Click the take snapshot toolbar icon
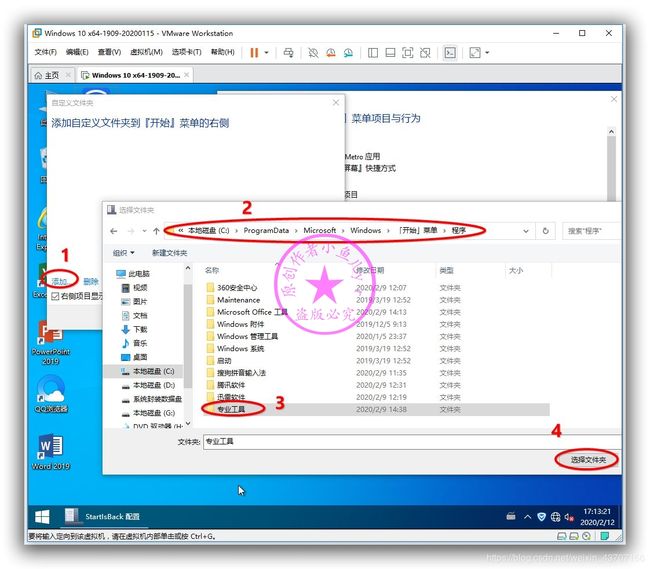This screenshot has width=650, height=569. 313,53
